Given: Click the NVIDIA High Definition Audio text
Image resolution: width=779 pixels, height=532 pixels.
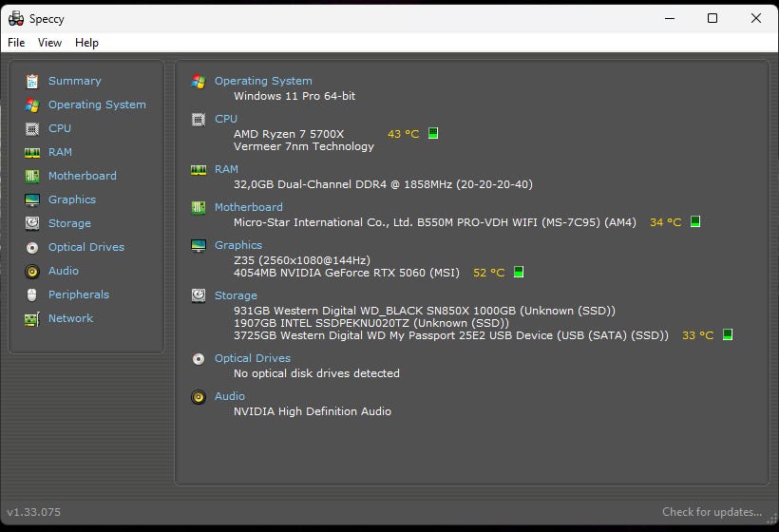Looking at the screenshot, I should (313, 411).
